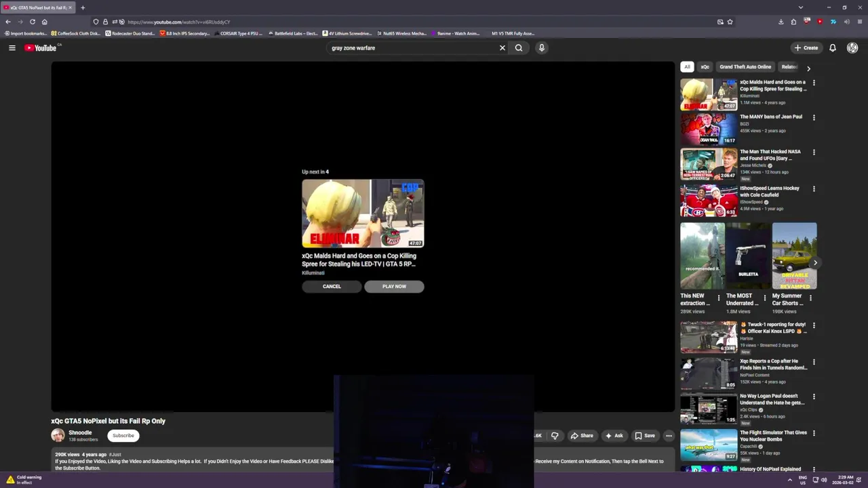The image size is (868, 488).
Task: Reload the page in the browser
Action: pos(32,22)
